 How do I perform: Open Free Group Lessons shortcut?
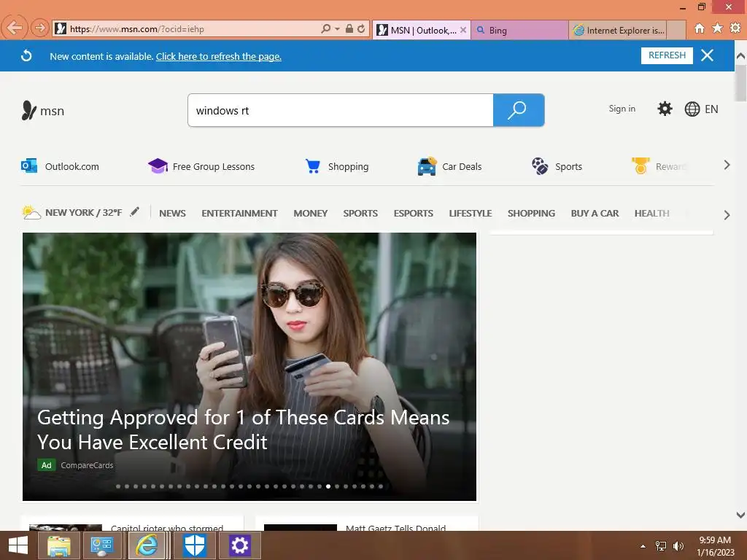click(201, 166)
